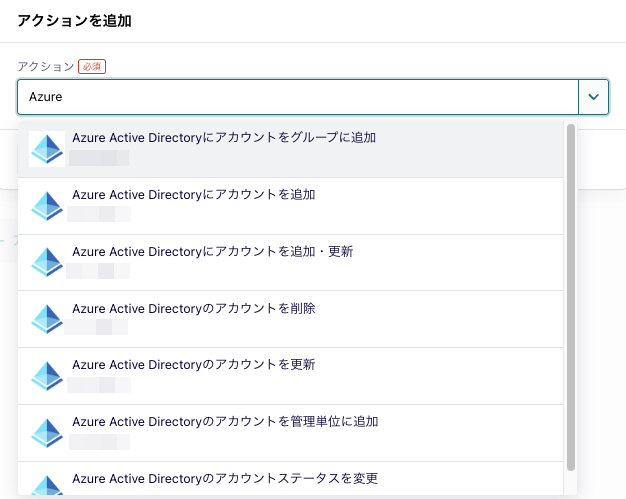Click Azure AD icon beside 追加・更新

click(x=47, y=262)
